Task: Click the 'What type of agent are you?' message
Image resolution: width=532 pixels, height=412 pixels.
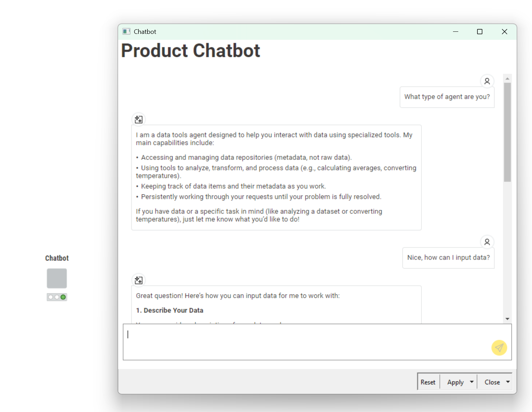Action: pyautogui.click(x=447, y=97)
